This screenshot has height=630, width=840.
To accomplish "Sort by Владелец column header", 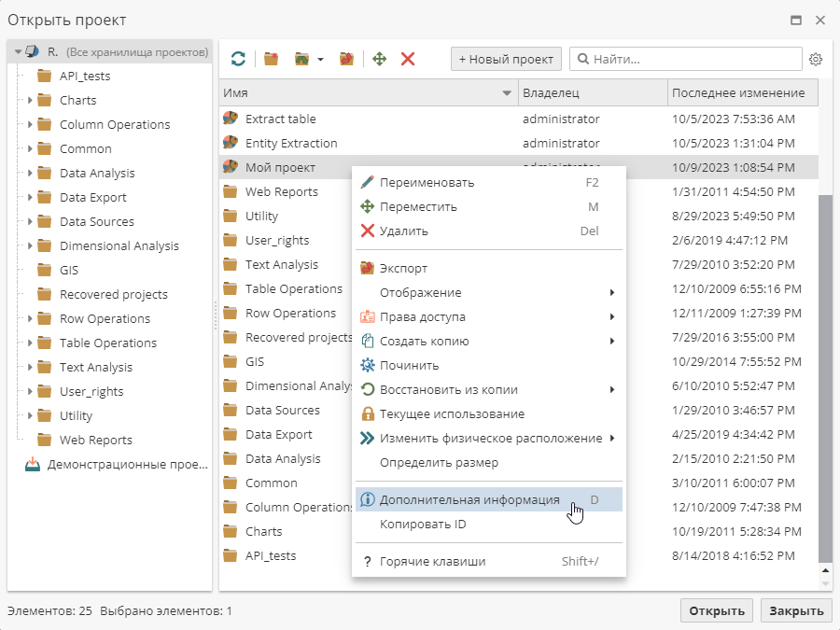I will pos(593,92).
